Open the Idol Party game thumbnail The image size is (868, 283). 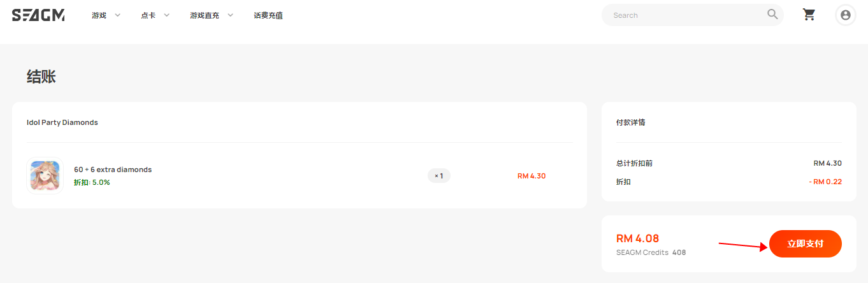pyautogui.click(x=45, y=175)
